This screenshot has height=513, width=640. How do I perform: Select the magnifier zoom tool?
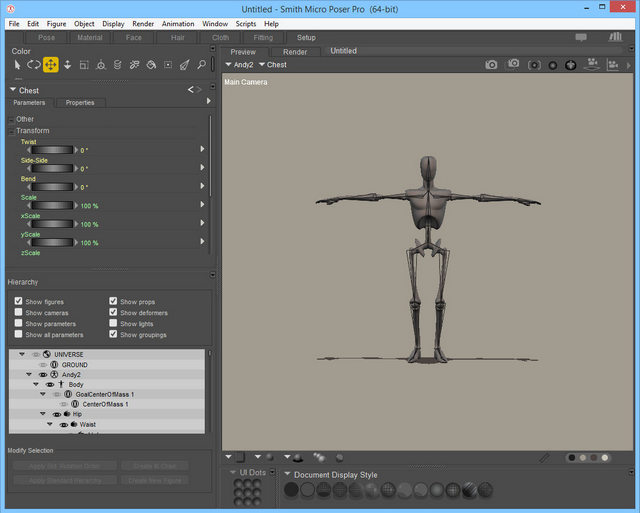(201, 65)
